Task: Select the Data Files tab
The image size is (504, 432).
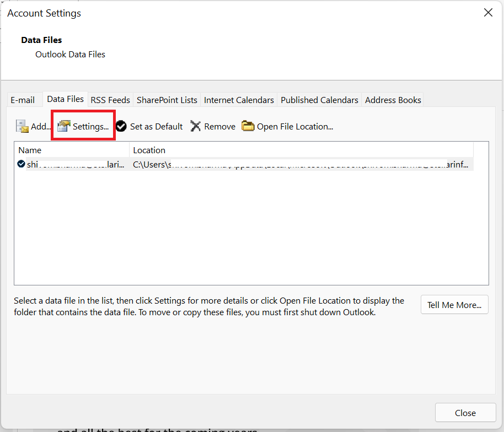Action: (x=65, y=99)
